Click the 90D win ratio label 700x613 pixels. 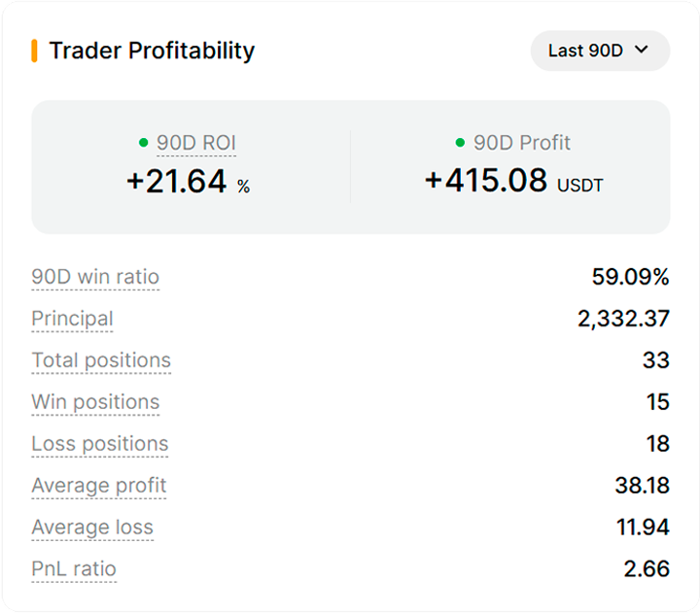point(95,277)
